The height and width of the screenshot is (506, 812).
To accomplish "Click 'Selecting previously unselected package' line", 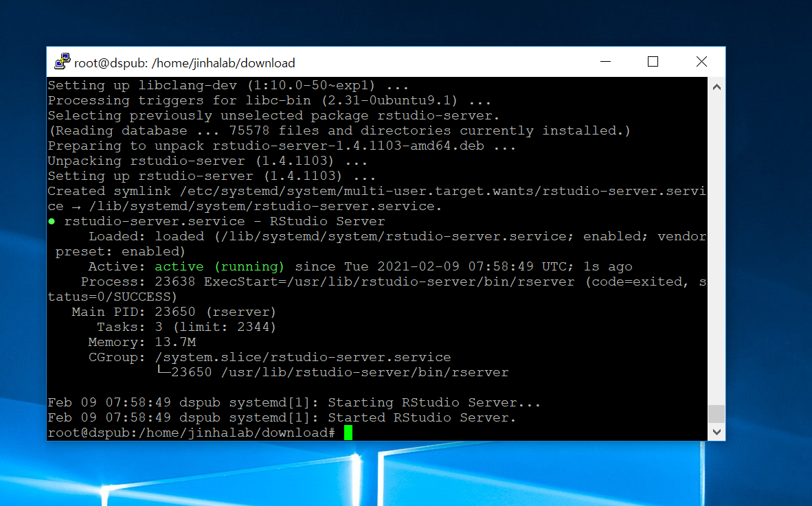I will pos(273,115).
